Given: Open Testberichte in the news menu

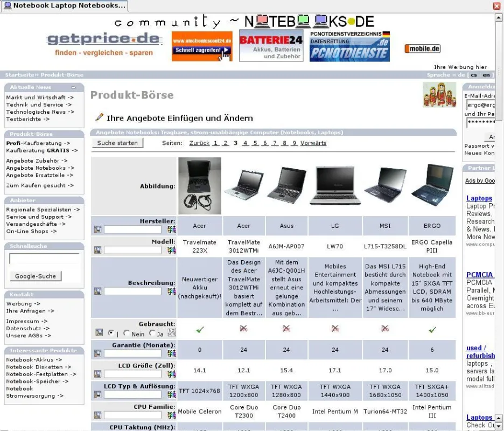Looking at the screenshot, I should tap(27, 119).
